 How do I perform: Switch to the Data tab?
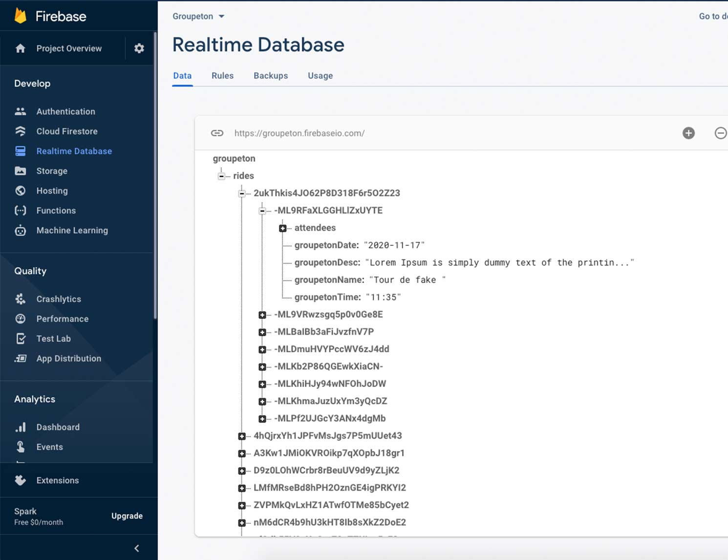[x=182, y=76]
